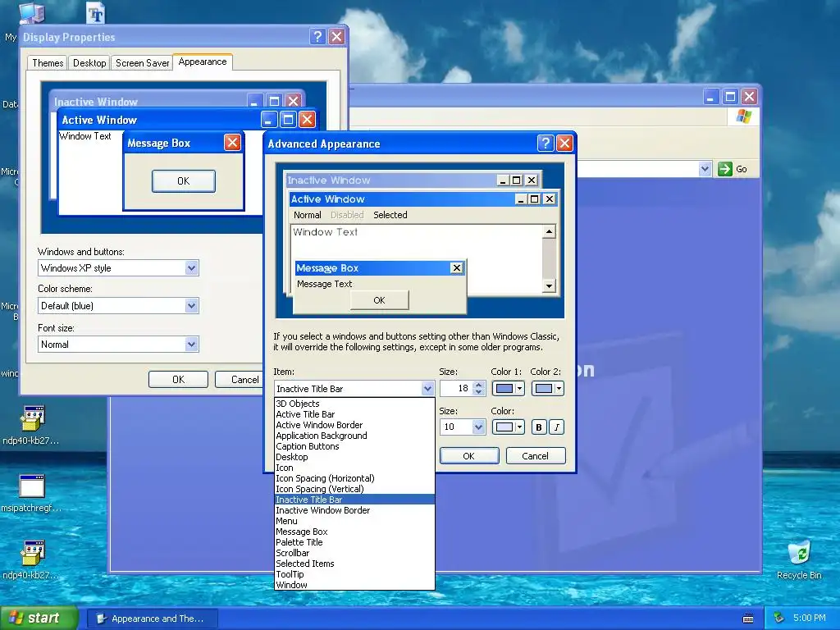Click OK in Display Properties

point(178,379)
